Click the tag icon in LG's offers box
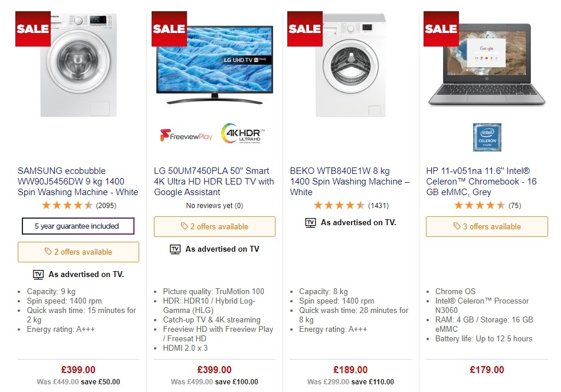 (184, 226)
